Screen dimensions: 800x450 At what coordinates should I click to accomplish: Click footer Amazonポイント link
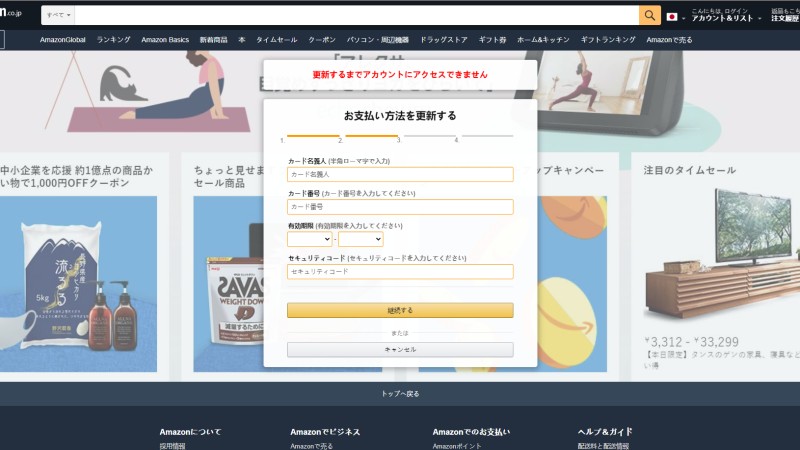click(x=457, y=446)
